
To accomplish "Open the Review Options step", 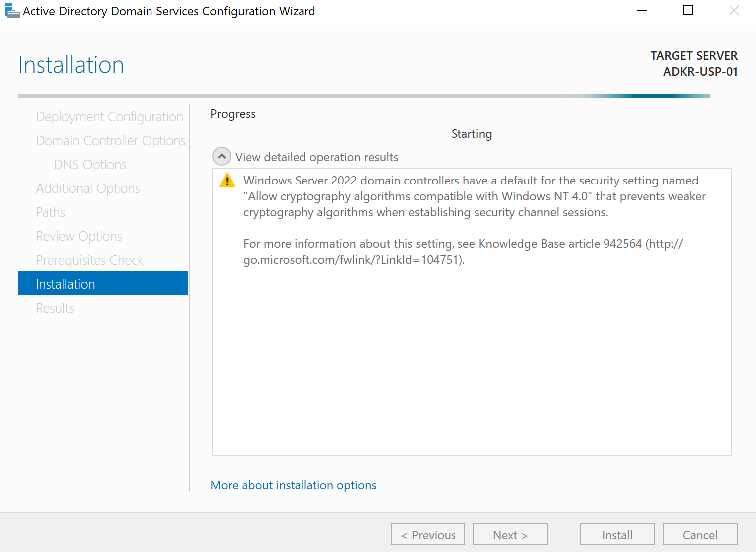I will point(79,236).
